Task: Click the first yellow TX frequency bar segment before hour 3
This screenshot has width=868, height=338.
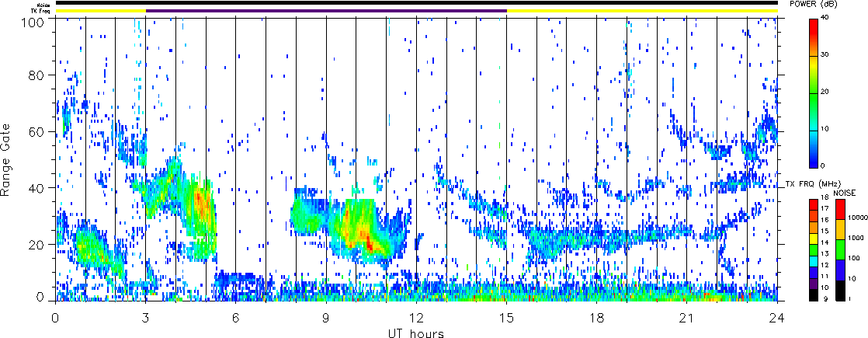Action: point(101,10)
